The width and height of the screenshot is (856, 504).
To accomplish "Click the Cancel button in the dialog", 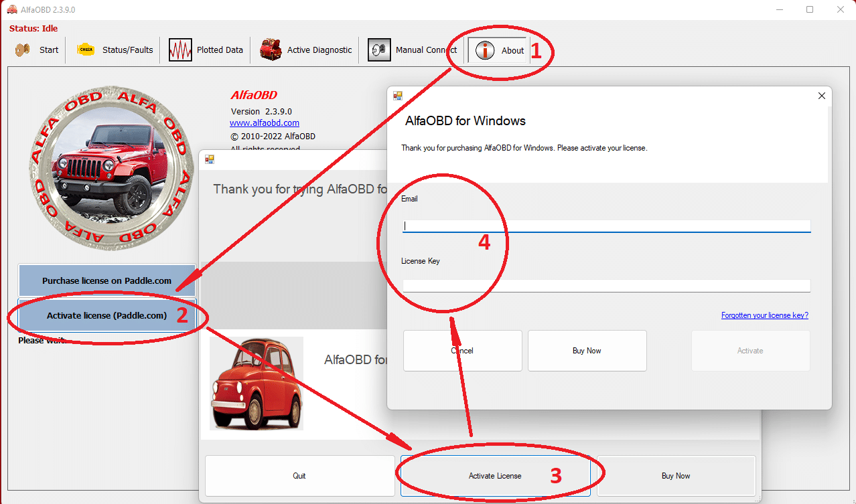I will pyautogui.click(x=462, y=350).
